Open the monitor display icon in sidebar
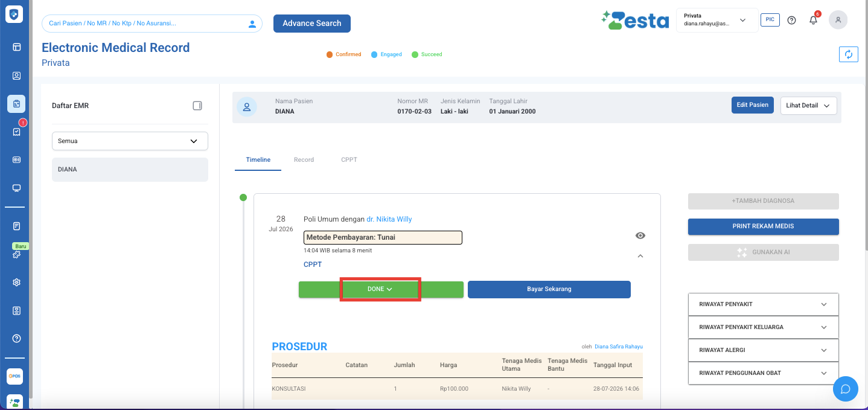 coord(16,188)
